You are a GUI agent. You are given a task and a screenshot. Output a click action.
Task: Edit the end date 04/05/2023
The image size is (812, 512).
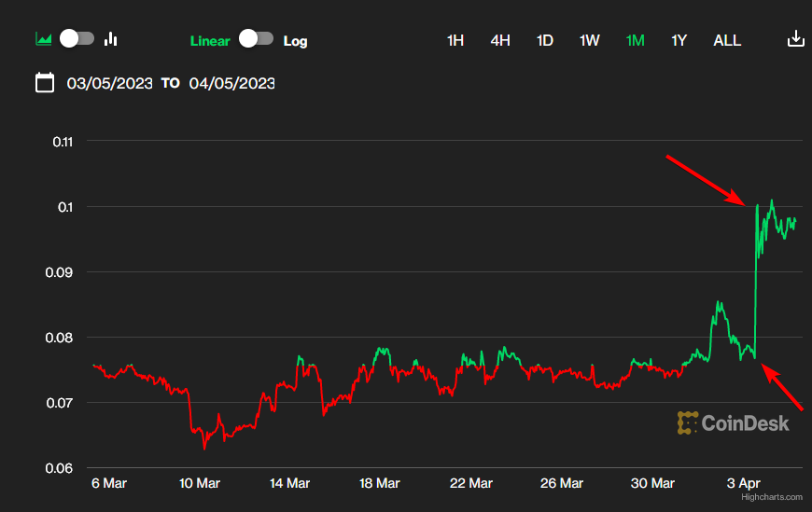pos(231,83)
